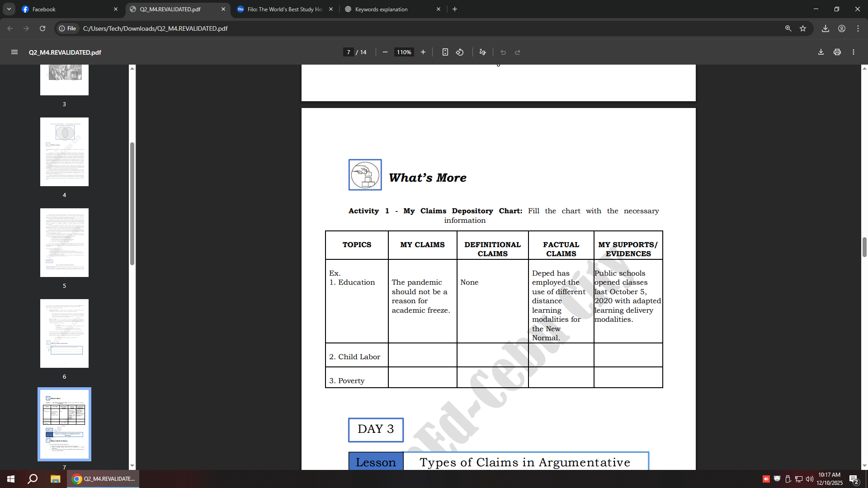The image size is (868, 488).
Task: Zoom in the PDF view
Action: [x=423, y=52]
